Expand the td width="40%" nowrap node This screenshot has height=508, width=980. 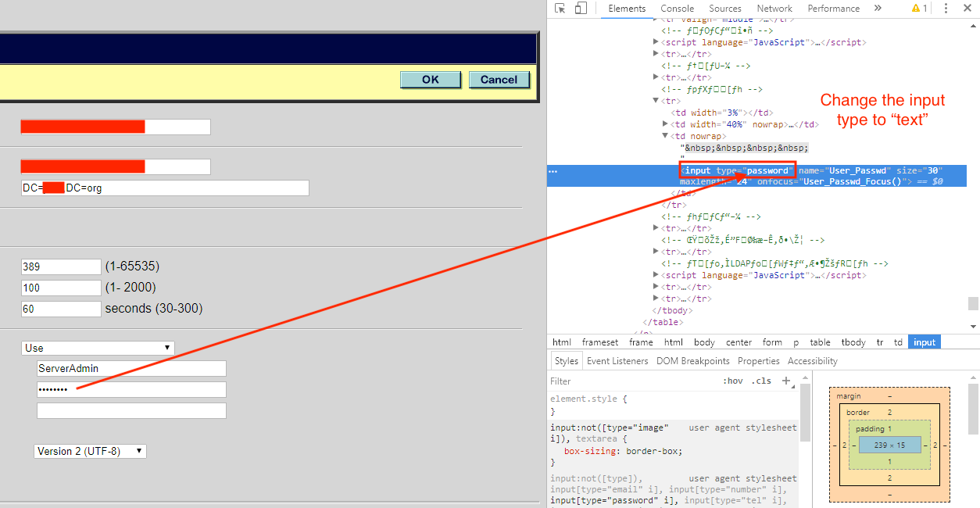coord(665,124)
